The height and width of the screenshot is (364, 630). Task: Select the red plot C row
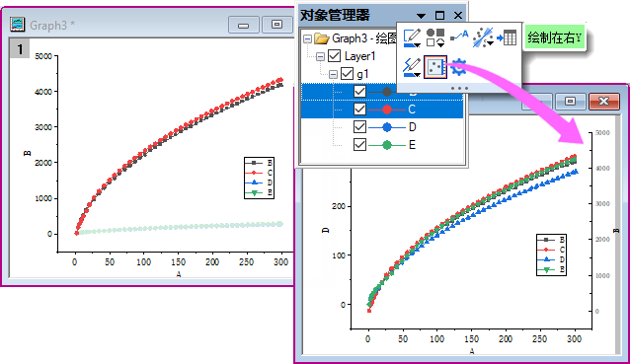[x=382, y=109]
